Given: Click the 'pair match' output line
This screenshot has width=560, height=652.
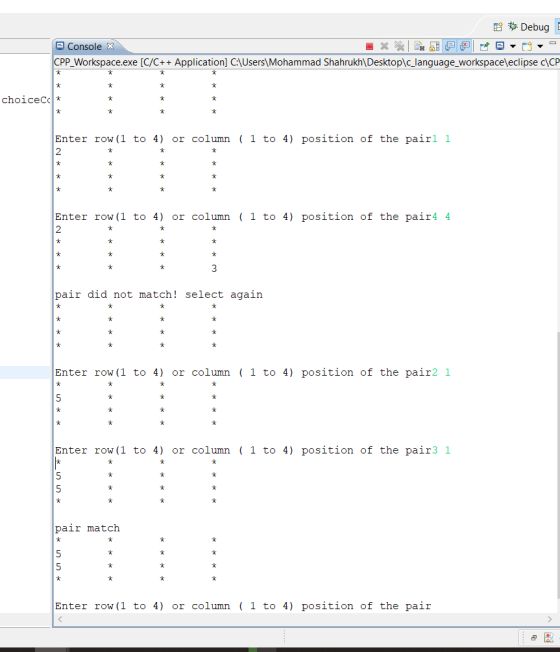Looking at the screenshot, I should 87,528.
